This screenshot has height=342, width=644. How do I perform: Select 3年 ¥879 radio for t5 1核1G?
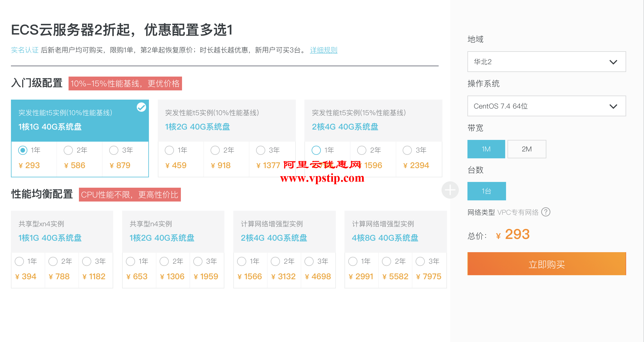[x=114, y=150]
